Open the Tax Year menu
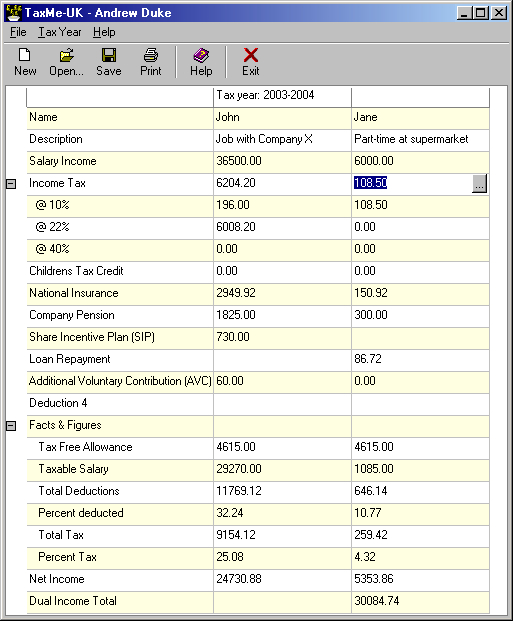This screenshot has height=621, width=513. click(59, 32)
